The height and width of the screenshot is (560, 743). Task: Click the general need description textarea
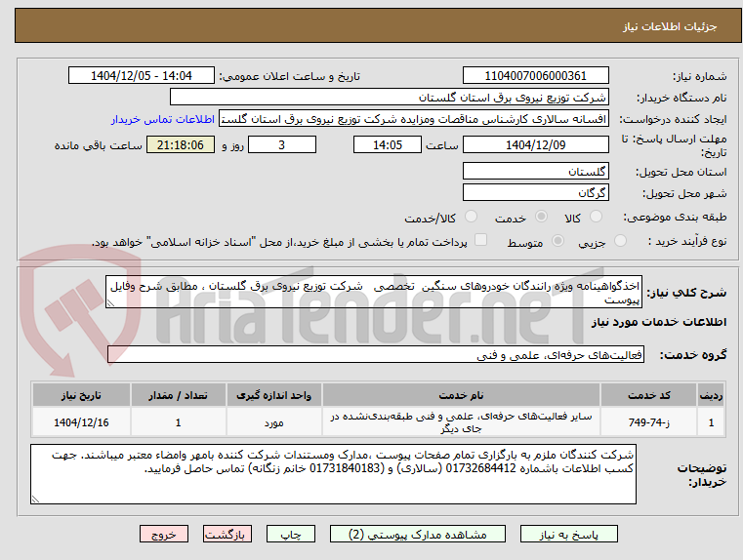(x=374, y=292)
